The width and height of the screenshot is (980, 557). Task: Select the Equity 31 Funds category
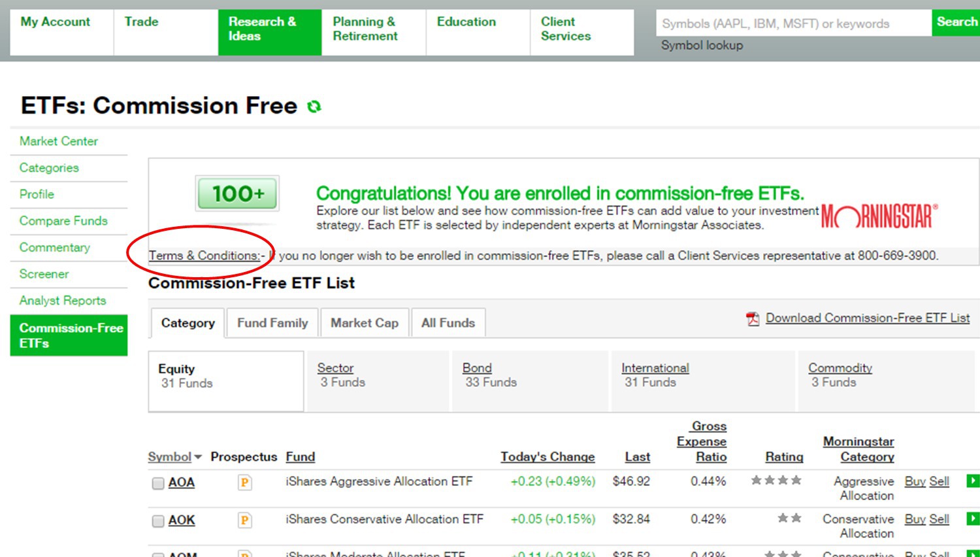tap(226, 382)
